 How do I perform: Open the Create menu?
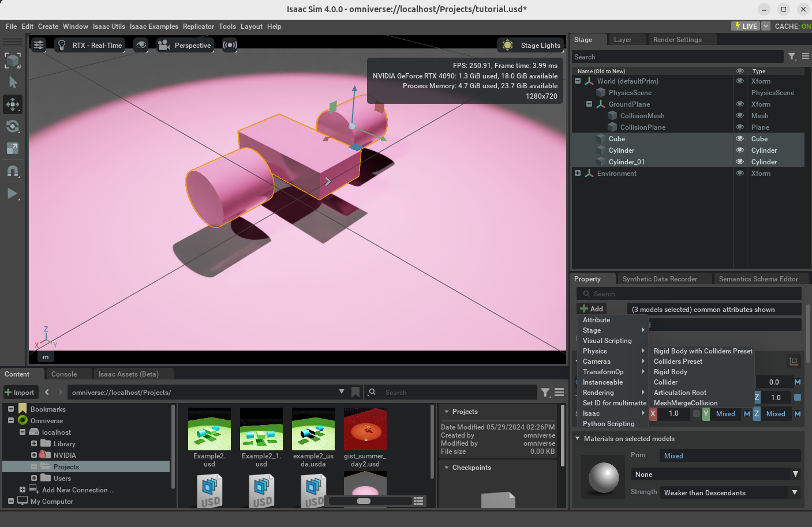click(x=48, y=27)
